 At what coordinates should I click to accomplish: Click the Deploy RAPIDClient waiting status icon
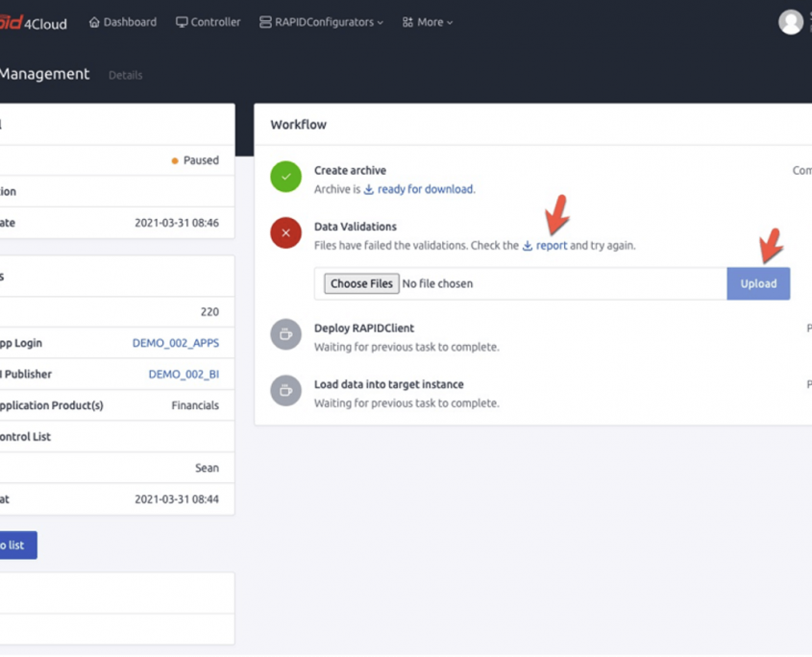point(285,334)
